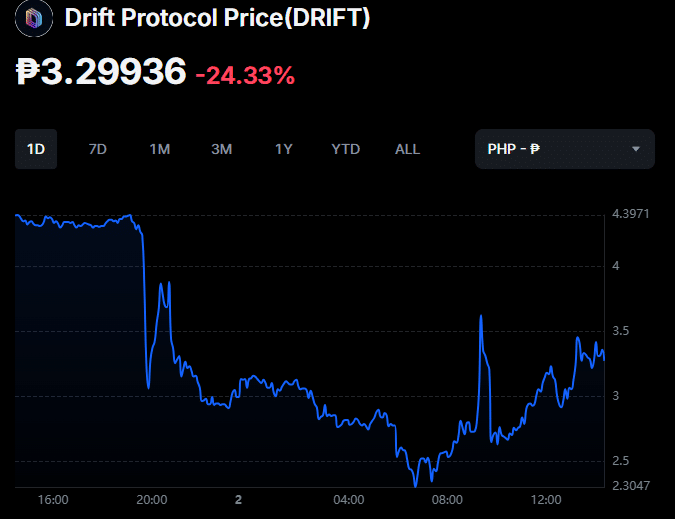Click the 20:00 time axis label

pos(152,500)
